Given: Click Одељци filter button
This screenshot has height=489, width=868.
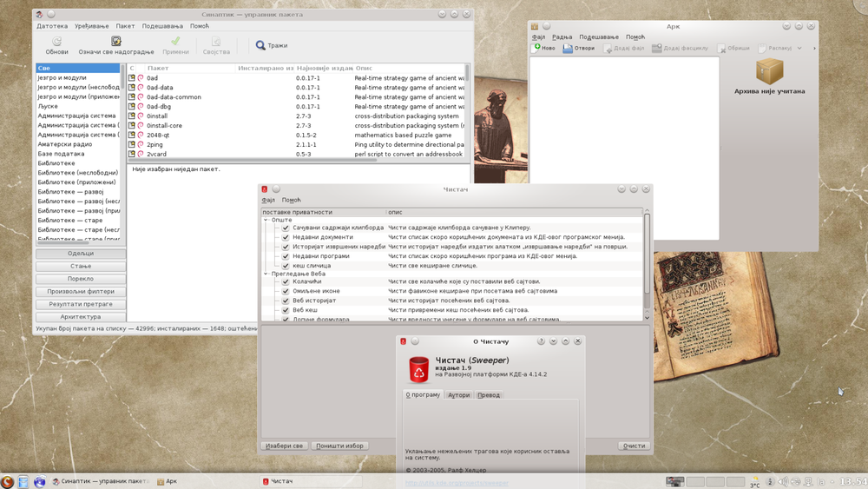Looking at the screenshot, I should pos(80,253).
